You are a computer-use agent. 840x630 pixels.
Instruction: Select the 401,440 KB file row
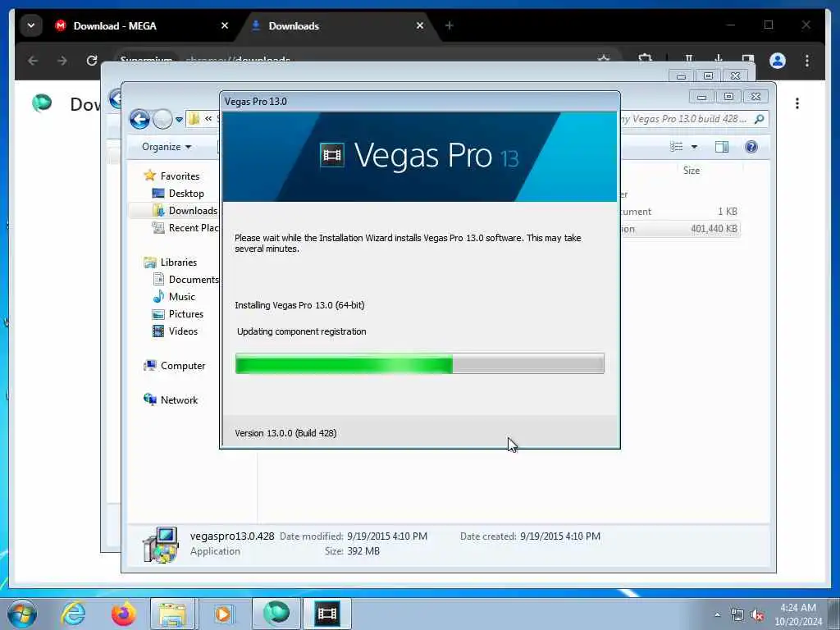[681, 229]
